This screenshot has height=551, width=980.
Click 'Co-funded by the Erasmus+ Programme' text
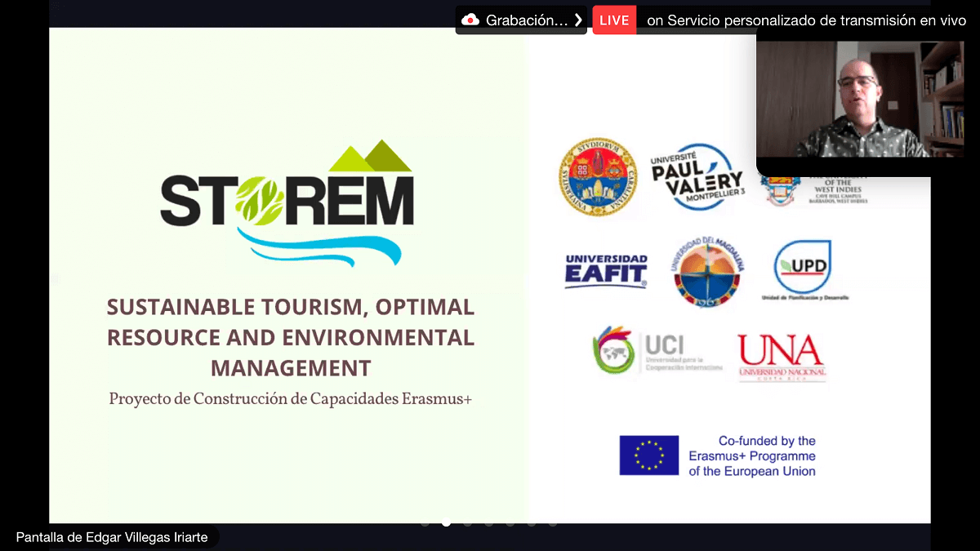pos(752,455)
